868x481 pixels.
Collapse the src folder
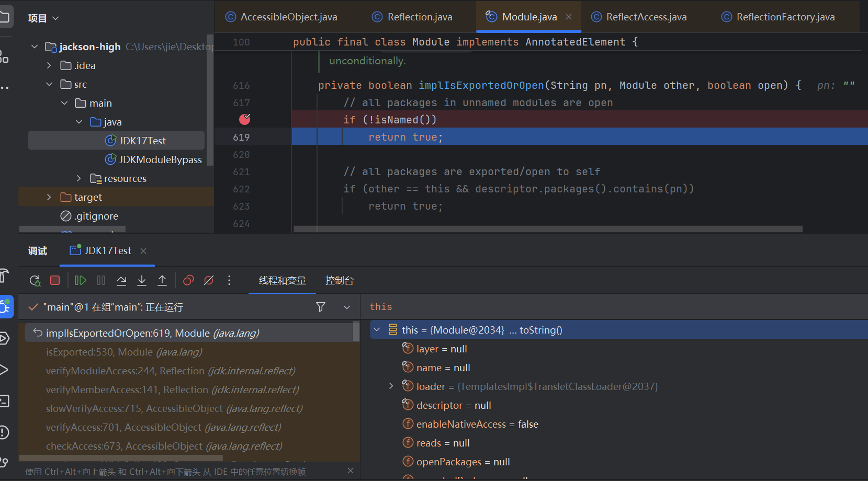click(x=49, y=84)
